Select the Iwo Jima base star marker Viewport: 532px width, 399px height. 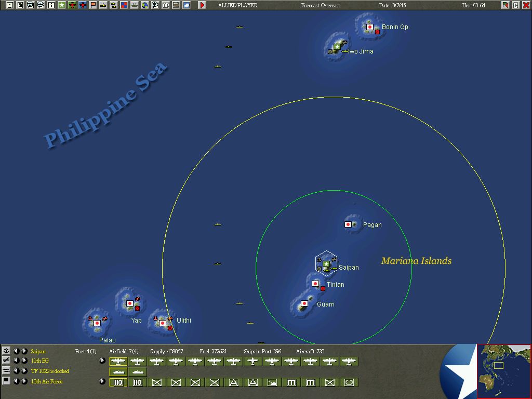tap(337, 46)
